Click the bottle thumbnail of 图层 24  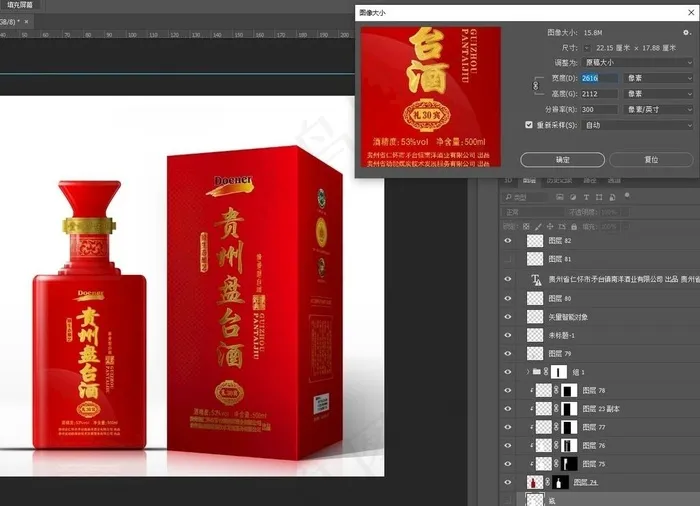535,482
